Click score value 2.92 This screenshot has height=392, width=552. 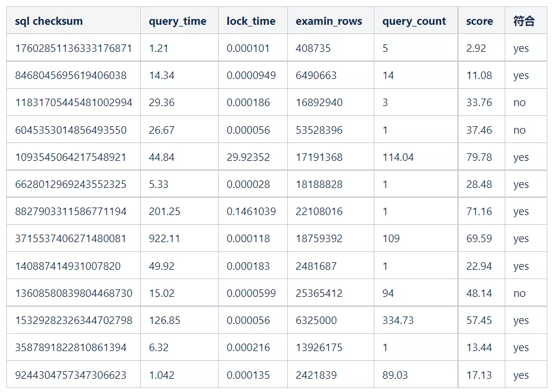476,48
